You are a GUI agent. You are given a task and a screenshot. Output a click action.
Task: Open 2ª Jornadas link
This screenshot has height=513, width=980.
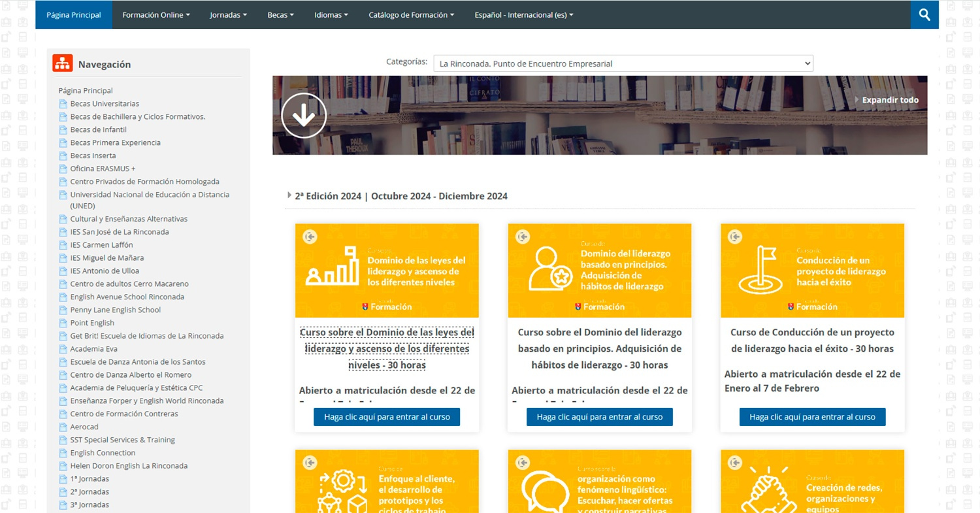(90, 492)
